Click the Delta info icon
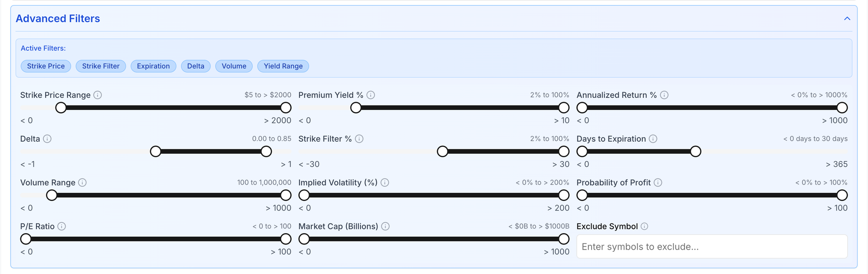 coord(47,139)
